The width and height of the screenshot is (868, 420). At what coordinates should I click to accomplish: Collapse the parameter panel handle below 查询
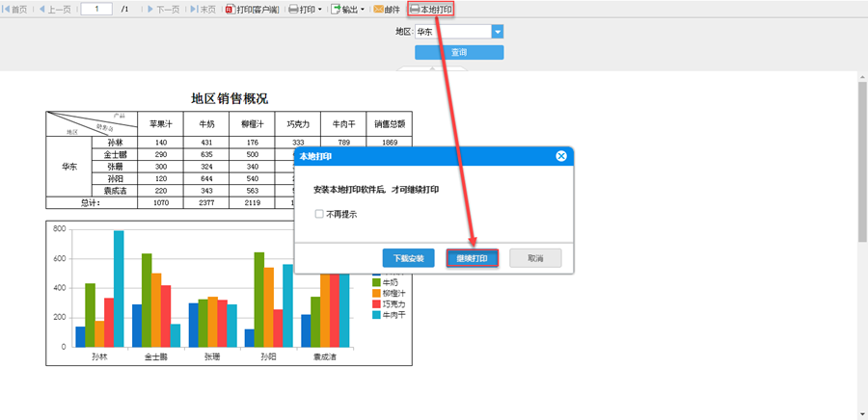[x=432, y=68]
